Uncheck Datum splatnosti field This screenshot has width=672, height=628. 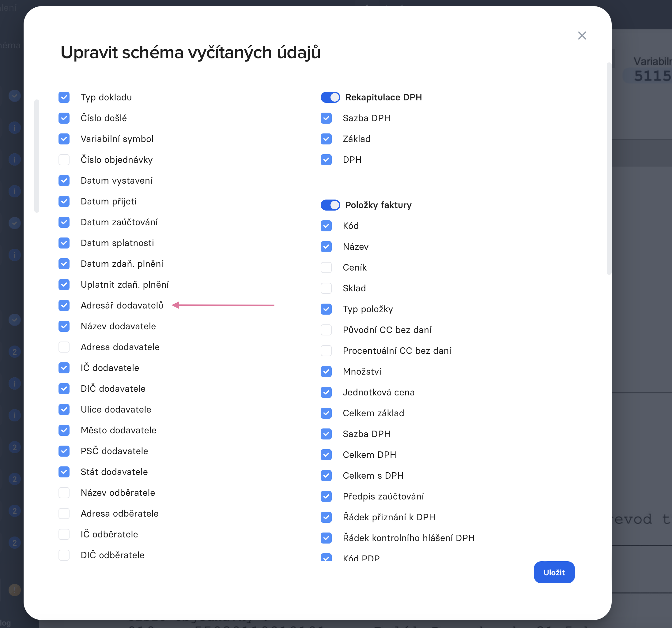[64, 243]
